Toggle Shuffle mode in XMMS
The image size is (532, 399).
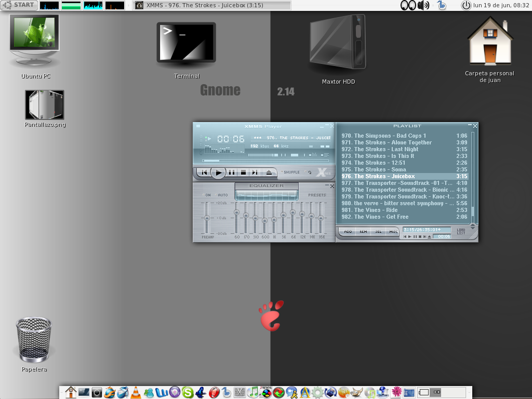(290, 172)
